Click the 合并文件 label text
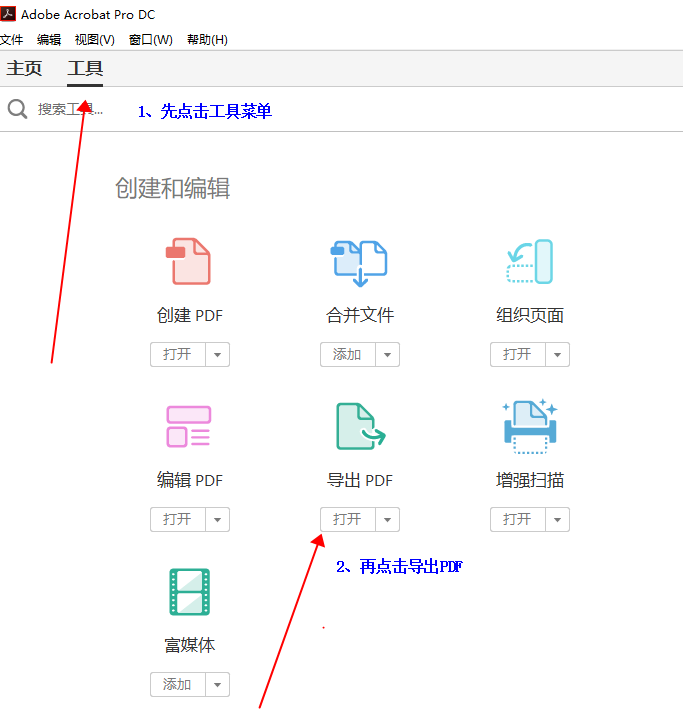The image size is (683, 722). pyautogui.click(x=360, y=315)
